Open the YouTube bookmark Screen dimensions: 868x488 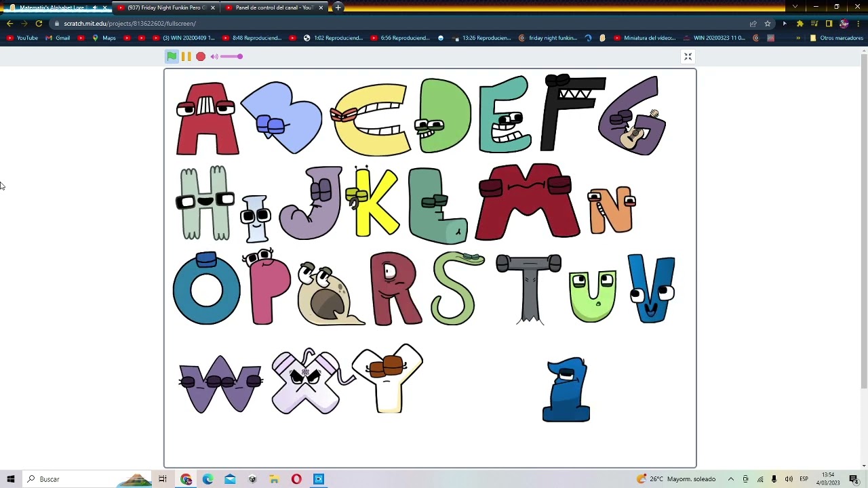[x=22, y=38]
